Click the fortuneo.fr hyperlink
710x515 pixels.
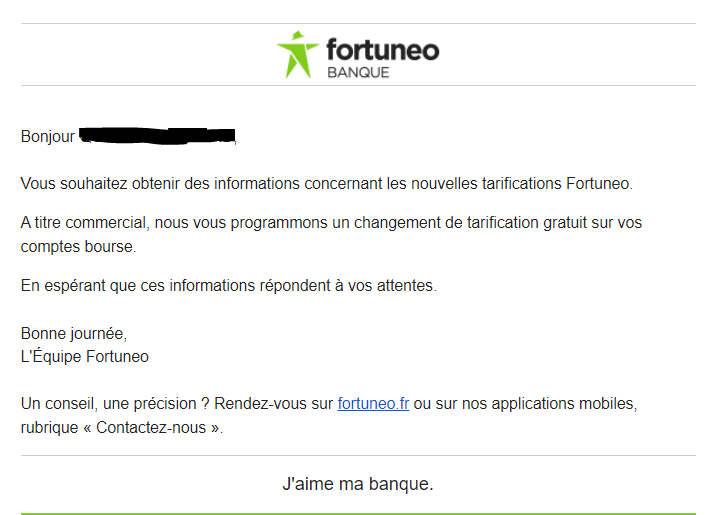point(373,403)
